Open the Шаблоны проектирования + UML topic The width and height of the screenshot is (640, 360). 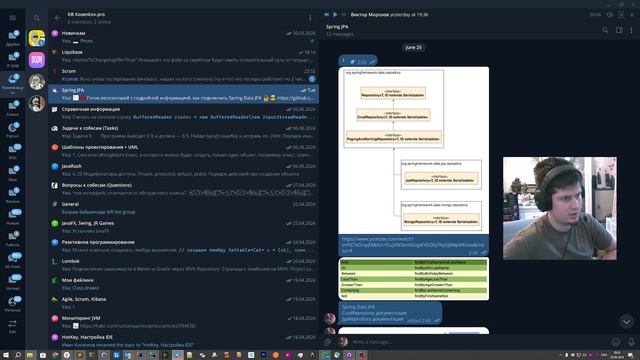click(184, 151)
